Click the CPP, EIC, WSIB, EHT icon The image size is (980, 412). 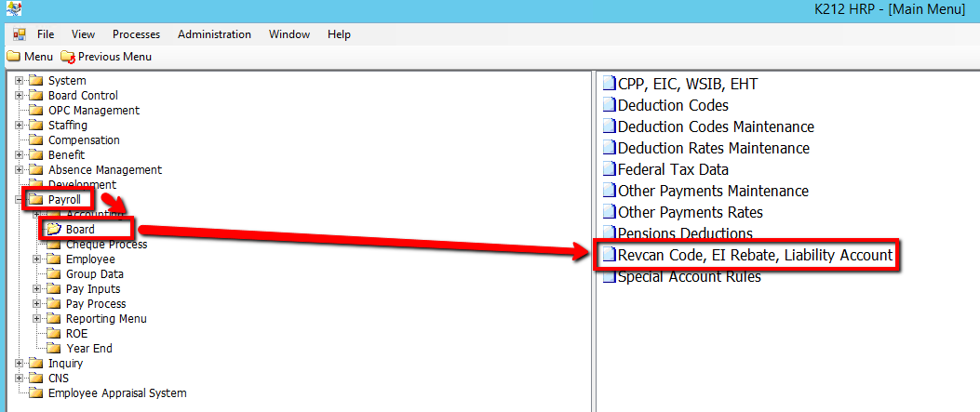click(x=610, y=84)
